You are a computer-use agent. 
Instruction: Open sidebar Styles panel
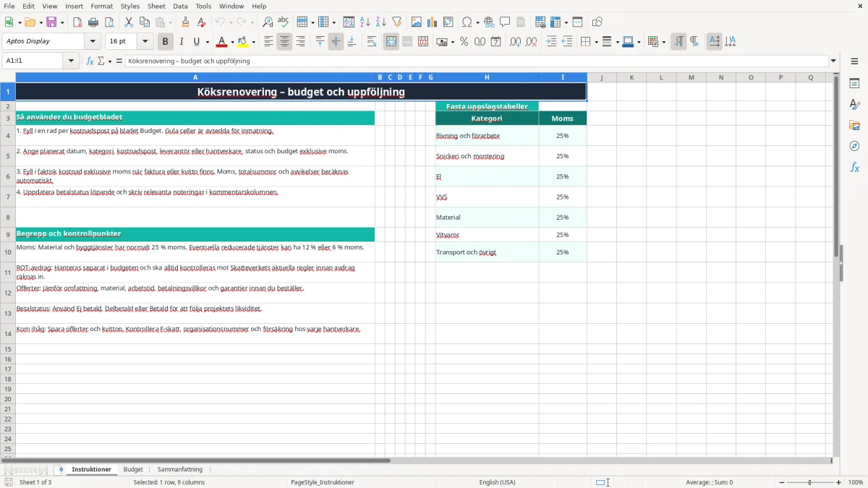coord(854,105)
